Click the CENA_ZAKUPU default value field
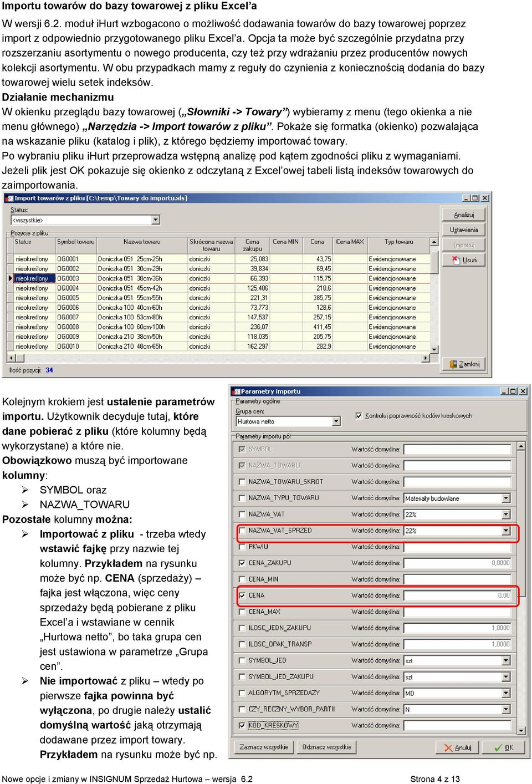 coord(457,563)
